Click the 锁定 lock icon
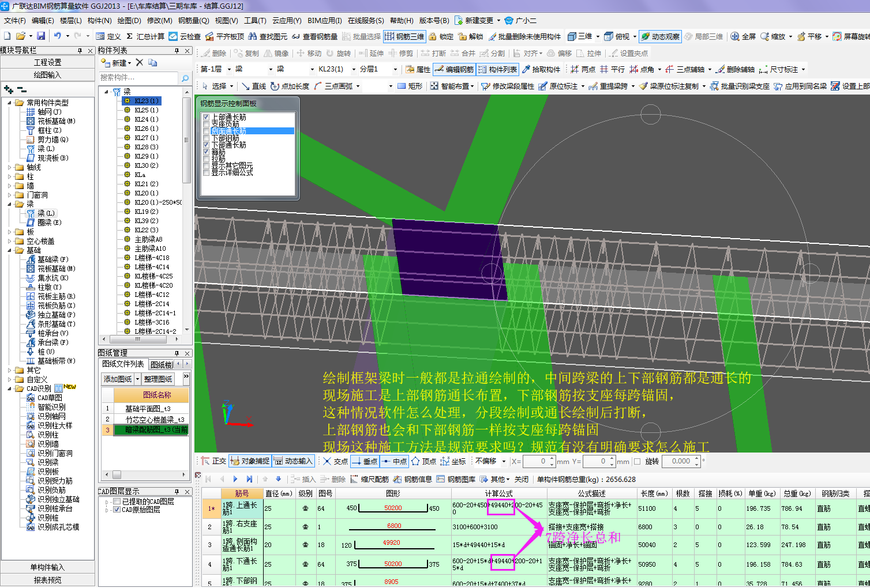The width and height of the screenshot is (870, 588). coord(441,36)
